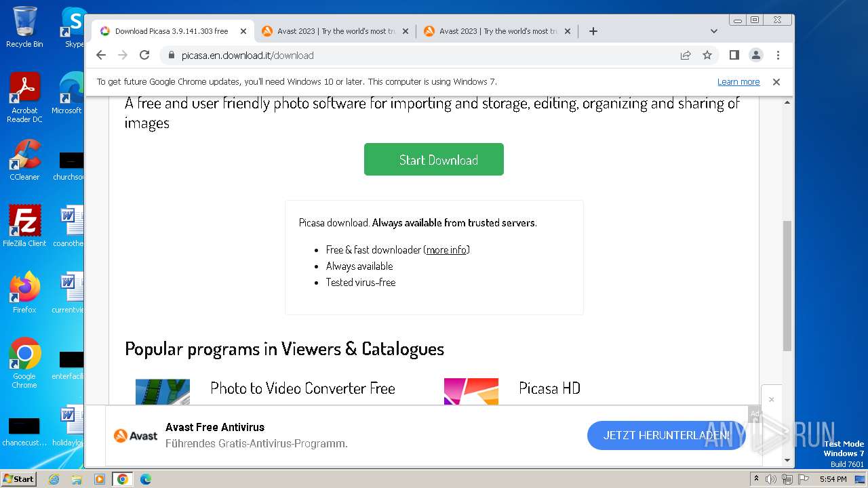Open the Learn more link

[x=738, y=82]
